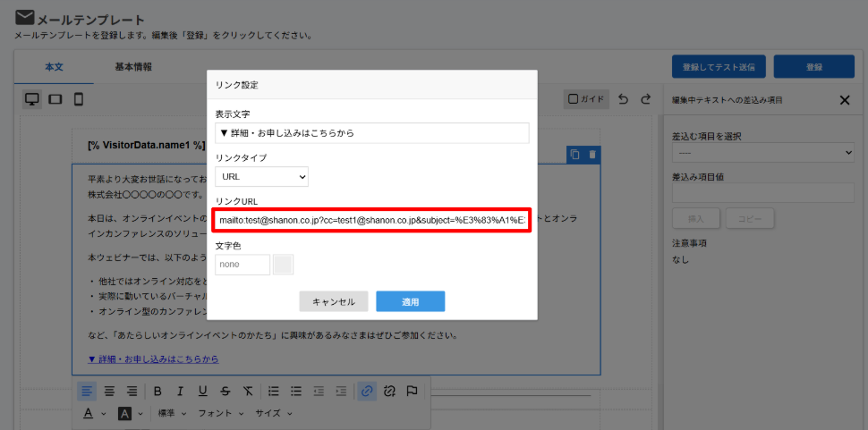Click the 表示文字 input field
The width and height of the screenshot is (868, 430).
point(372,133)
